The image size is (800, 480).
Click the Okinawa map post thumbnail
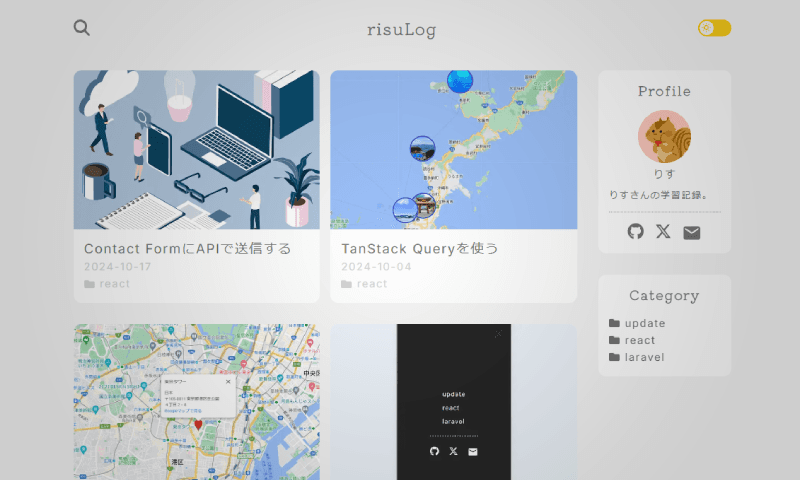pos(453,150)
